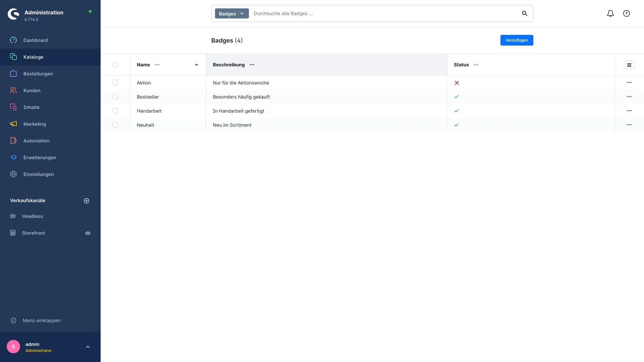Image resolution: width=644 pixels, height=362 pixels.
Task: Open Beschreibung column options dots
Action: click(x=252, y=65)
